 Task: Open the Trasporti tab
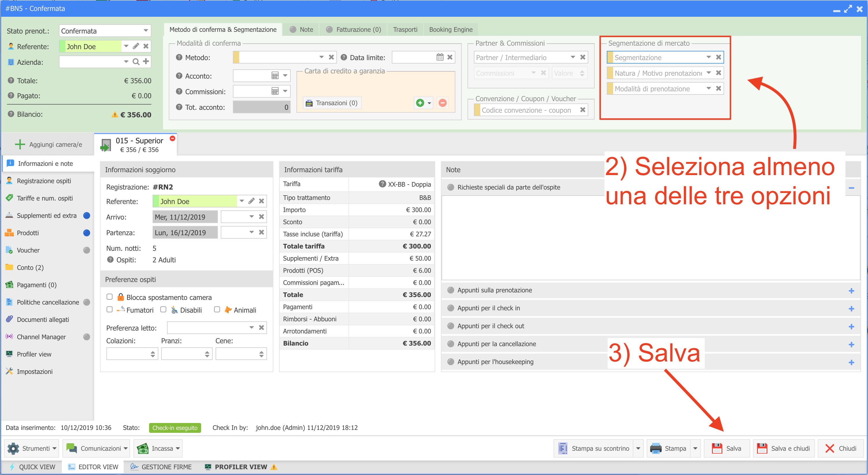coord(405,29)
